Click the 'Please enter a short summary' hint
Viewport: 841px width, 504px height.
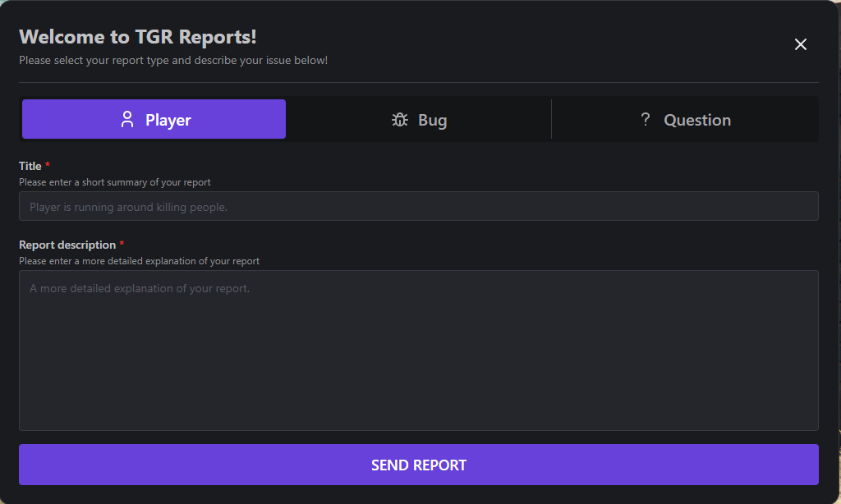[x=115, y=182]
